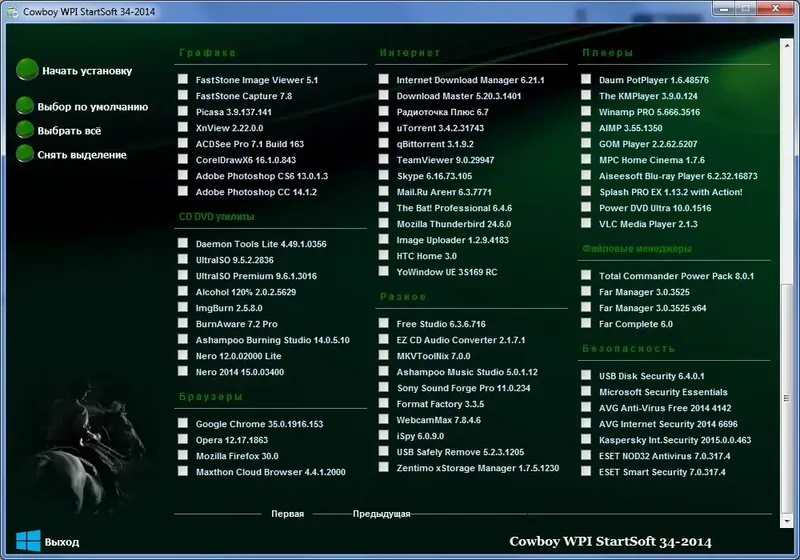Screen dimensions: 800x560
Task: Enable Daemon Tools Lite 4.49.1.0356
Action: pyautogui.click(x=183, y=243)
